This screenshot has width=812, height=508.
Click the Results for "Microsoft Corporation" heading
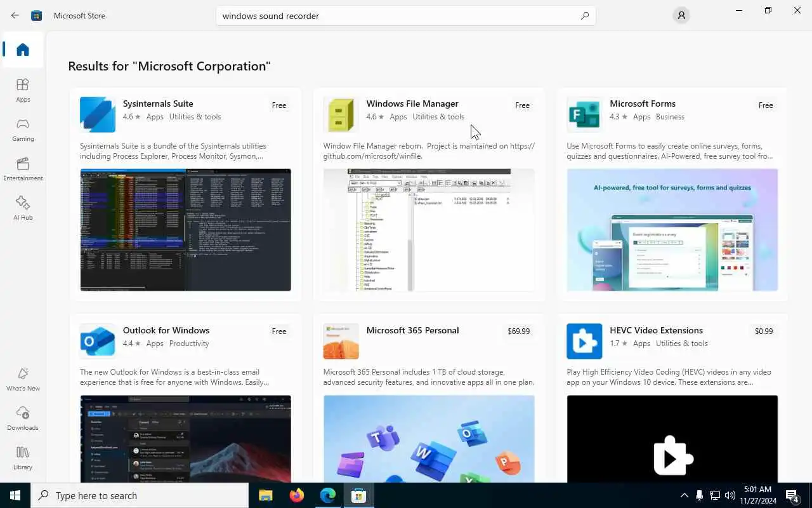(169, 66)
